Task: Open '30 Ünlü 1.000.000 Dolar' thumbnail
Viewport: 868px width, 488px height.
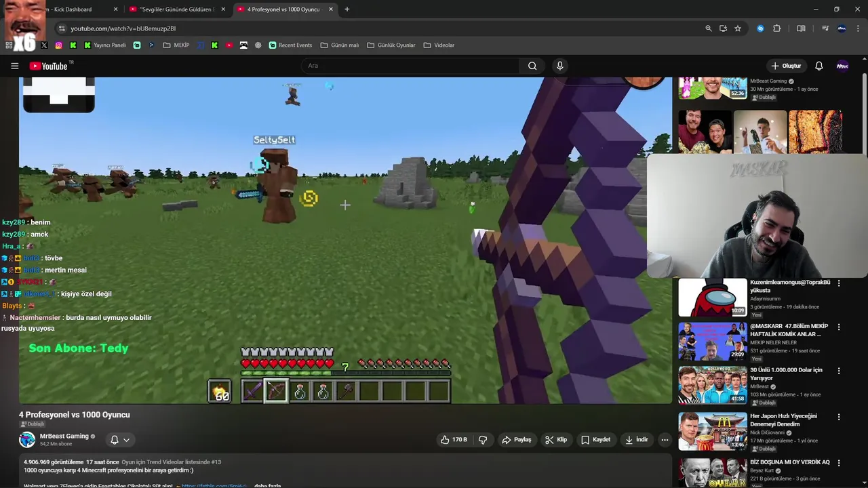Action: pyautogui.click(x=713, y=385)
